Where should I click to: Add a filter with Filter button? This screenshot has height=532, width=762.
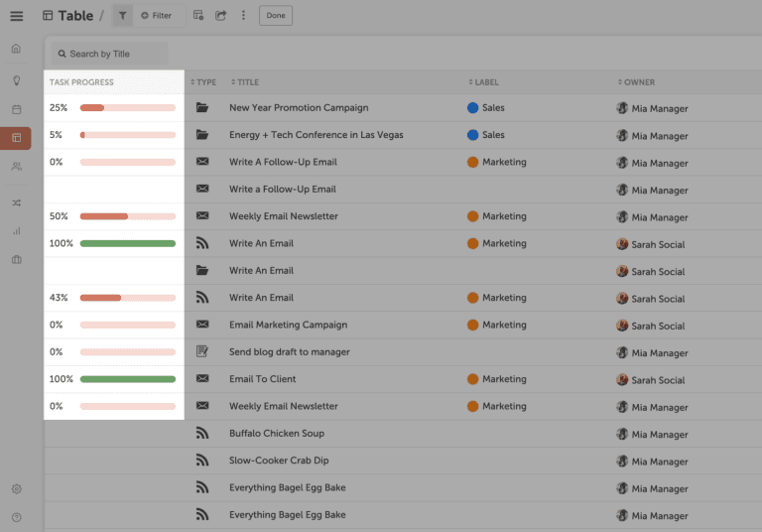(x=157, y=16)
